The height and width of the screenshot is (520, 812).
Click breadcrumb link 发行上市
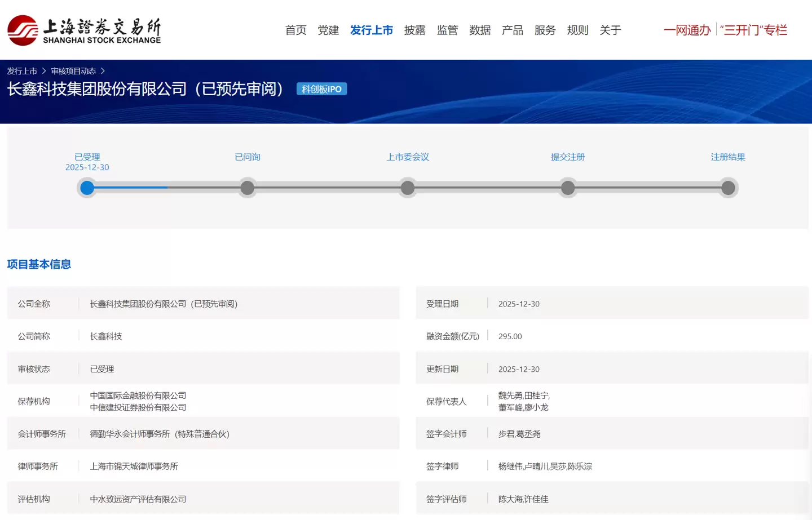(x=21, y=71)
